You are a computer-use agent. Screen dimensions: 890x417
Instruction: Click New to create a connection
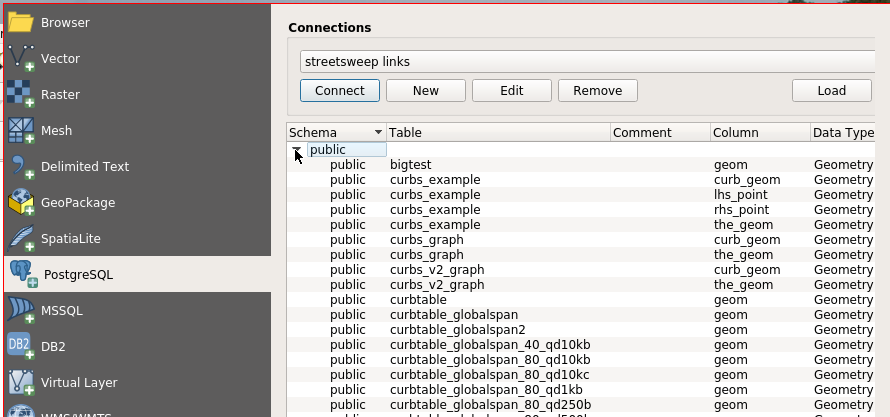point(426,91)
